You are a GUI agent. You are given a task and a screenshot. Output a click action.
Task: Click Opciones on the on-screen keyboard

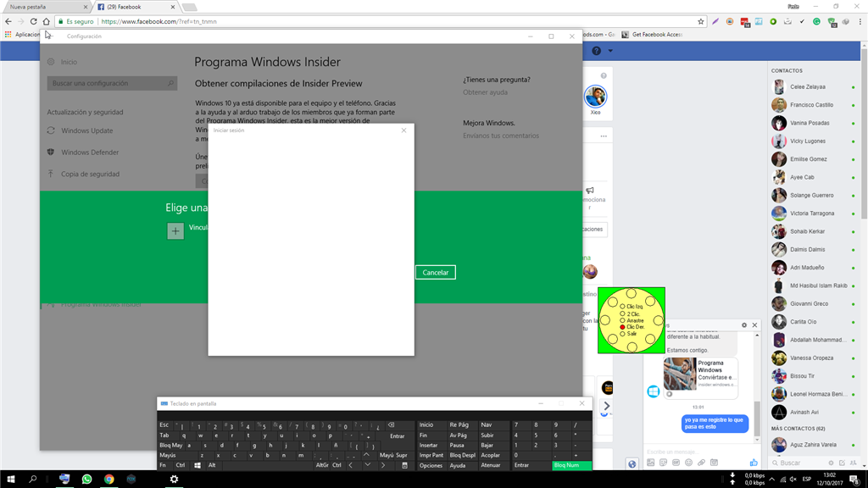click(431, 465)
